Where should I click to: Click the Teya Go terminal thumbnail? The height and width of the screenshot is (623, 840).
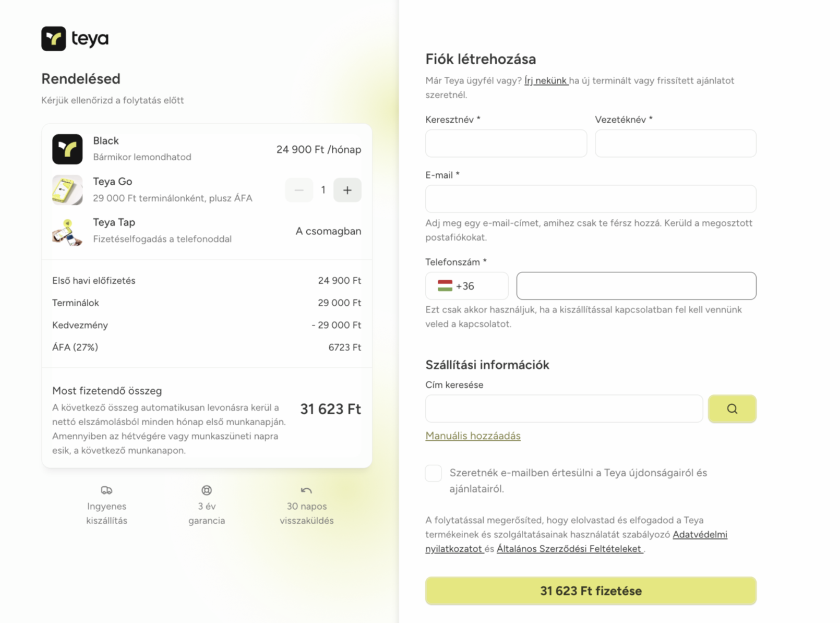pyautogui.click(x=67, y=190)
